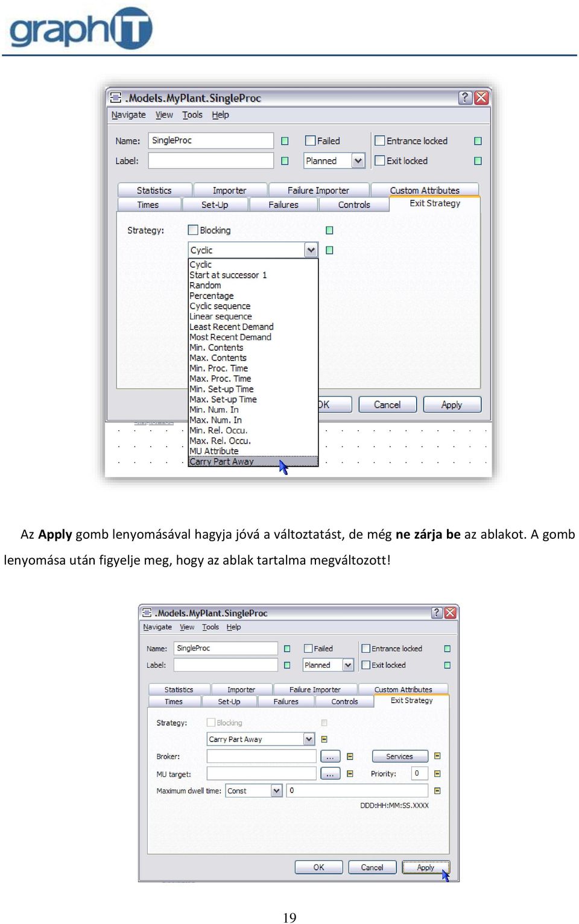Select Least Recent Demand in the strategy list
This screenshot has height=924, width=579.
click(253, 327)
